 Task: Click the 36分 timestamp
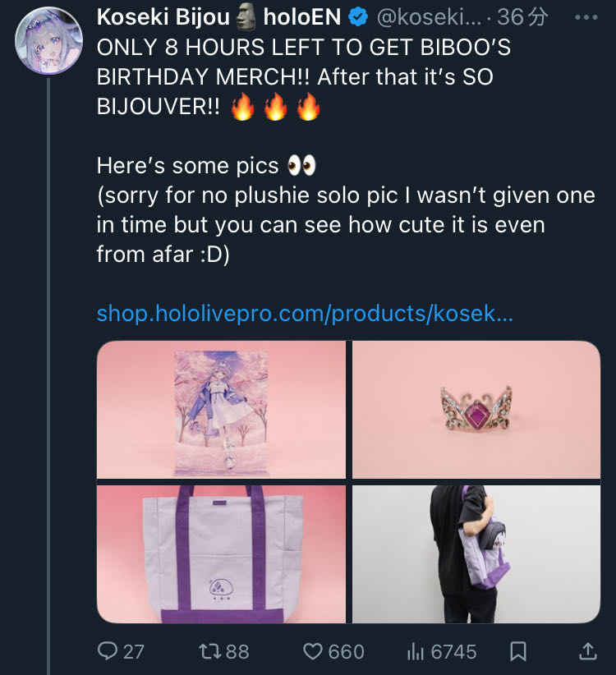pos(522,17)
